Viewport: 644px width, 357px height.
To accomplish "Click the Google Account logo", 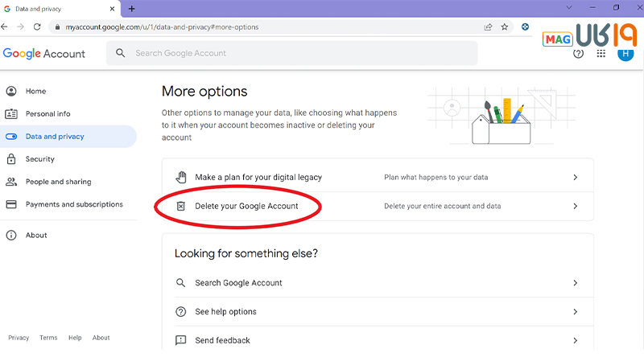I will 44,54.
